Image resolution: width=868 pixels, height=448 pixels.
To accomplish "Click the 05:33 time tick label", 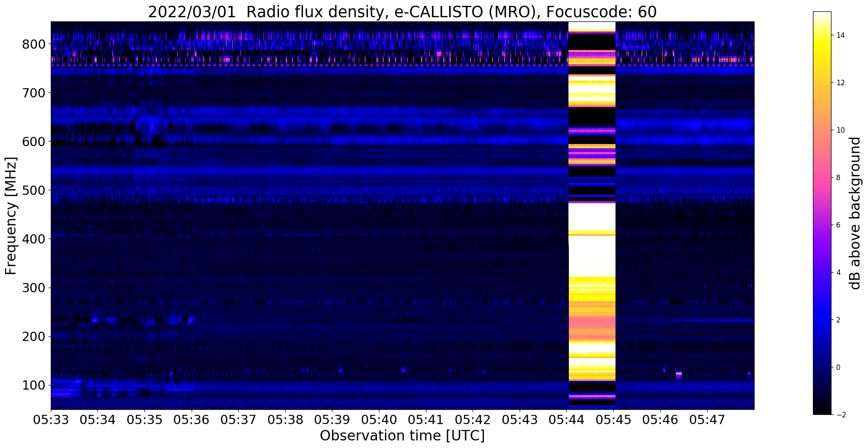I will [51, 419].
